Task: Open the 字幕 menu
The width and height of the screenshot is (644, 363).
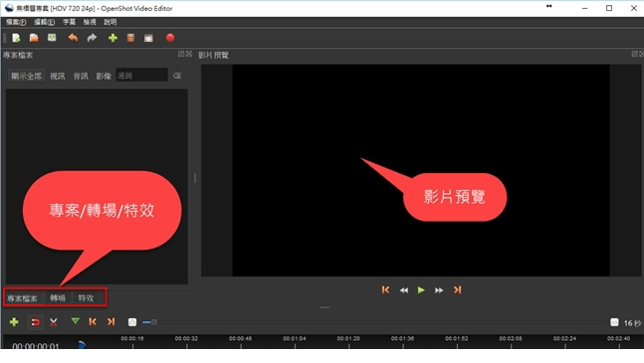Action: coord(69,22)
